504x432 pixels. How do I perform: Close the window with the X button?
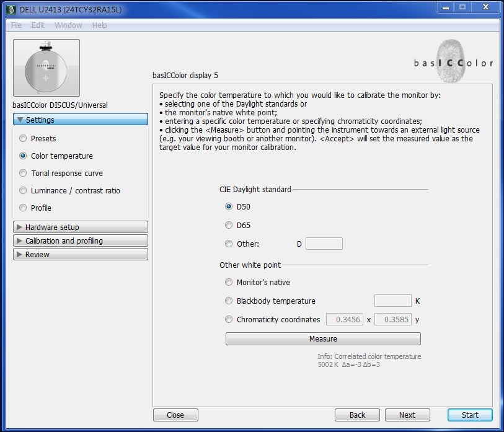coord(485,7)
